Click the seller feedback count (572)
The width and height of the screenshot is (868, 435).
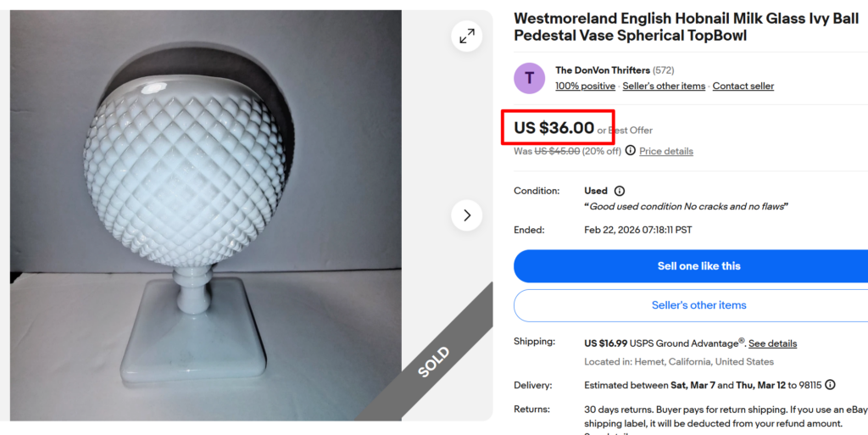[x=664, y=70]
